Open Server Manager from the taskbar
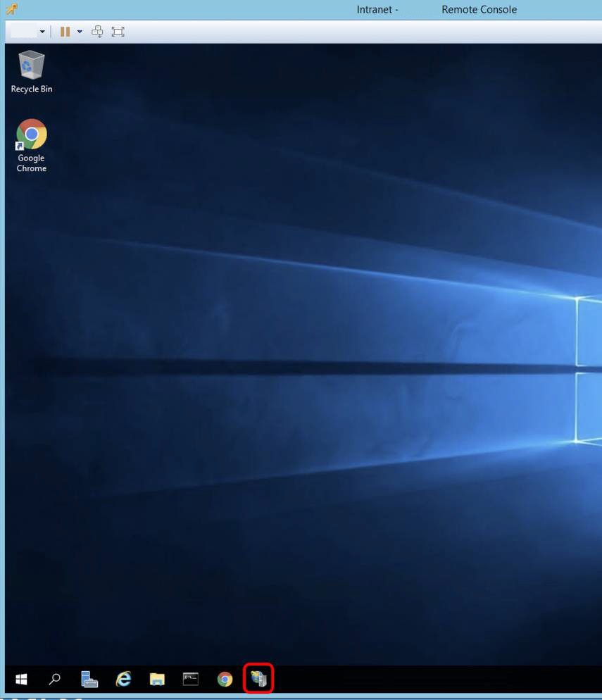The image size is (602, 700). click(89, 679)
